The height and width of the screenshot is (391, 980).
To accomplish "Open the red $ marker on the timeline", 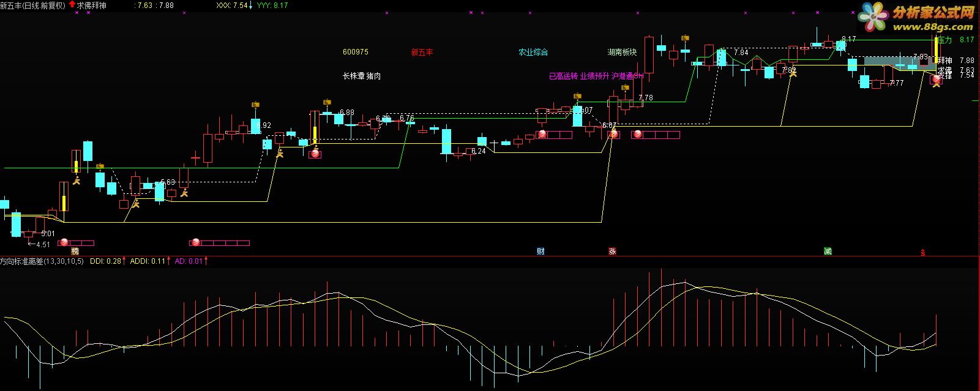I will [x=923, y=252].
